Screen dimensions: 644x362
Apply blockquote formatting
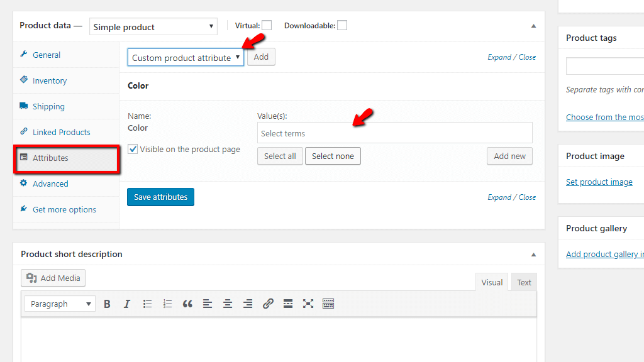pyautogui.click(x=187, y=304)
